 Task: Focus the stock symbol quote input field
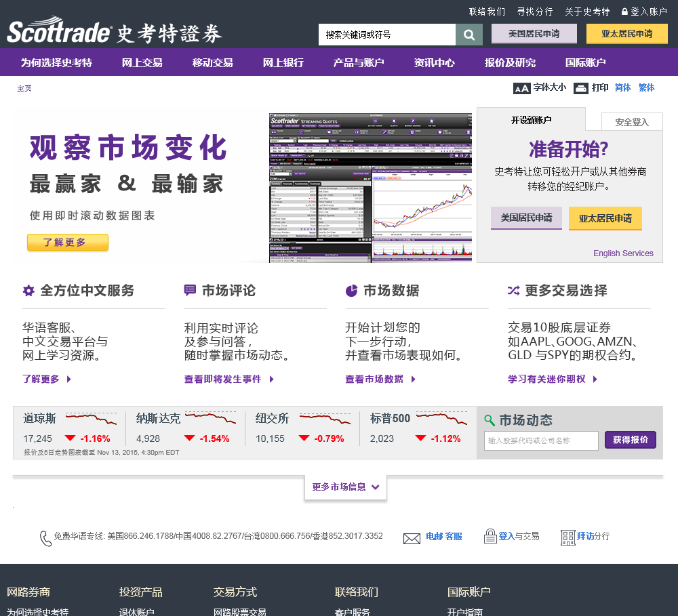[x=541, y=440]
